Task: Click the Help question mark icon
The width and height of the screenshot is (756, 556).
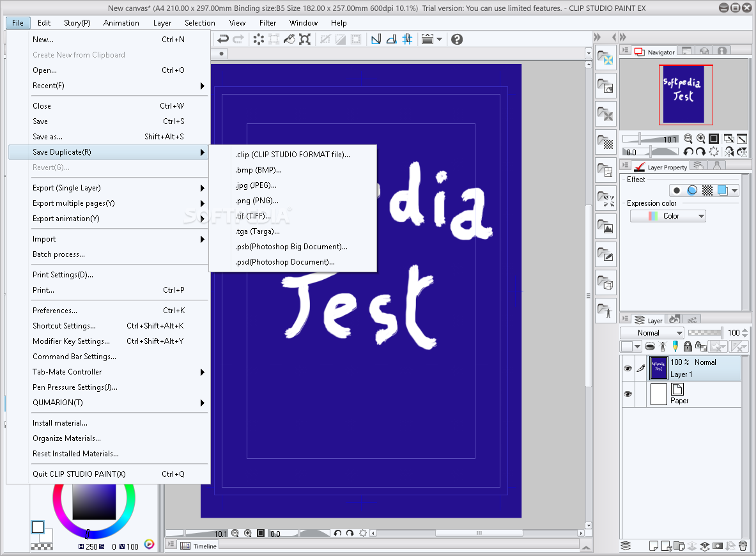Action: pyautogui.click(x=457, y=39)
